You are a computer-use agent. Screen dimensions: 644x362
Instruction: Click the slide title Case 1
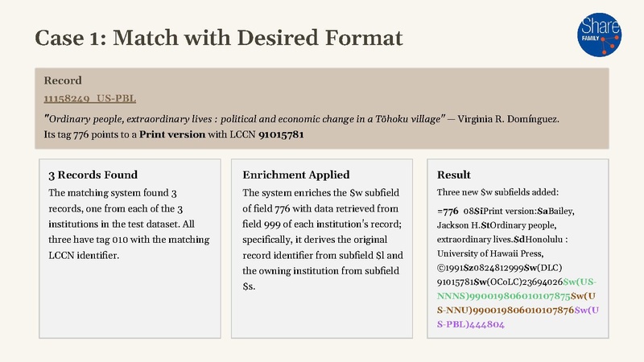pos(218,38)
